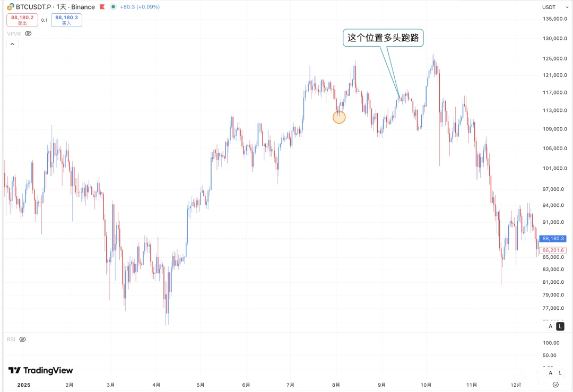Click the 88,180.3 buy (买入) button
Viewport: 573px width, 392px height.
pos(66,20)
